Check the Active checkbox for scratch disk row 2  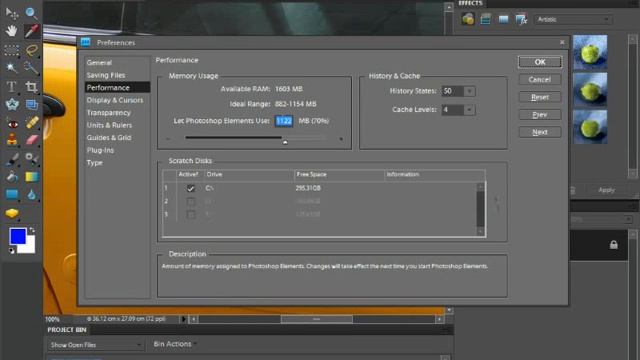tap(190, 201)
